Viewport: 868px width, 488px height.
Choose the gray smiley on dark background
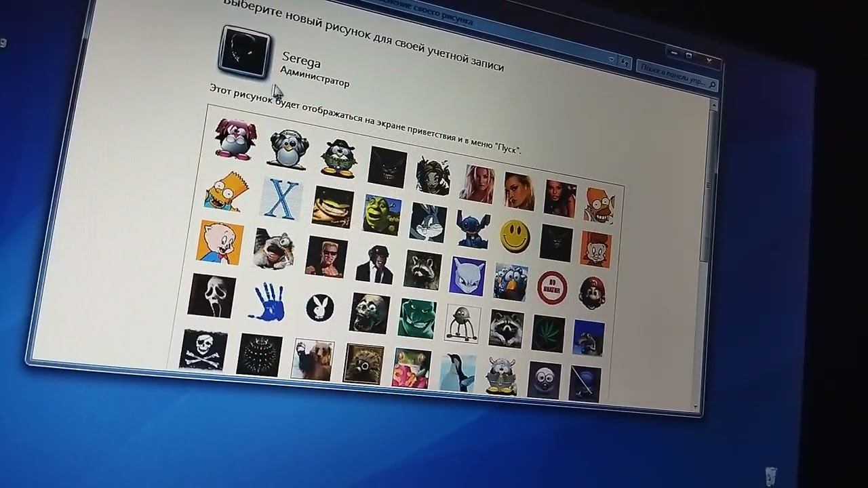click(x=544, y=380)
